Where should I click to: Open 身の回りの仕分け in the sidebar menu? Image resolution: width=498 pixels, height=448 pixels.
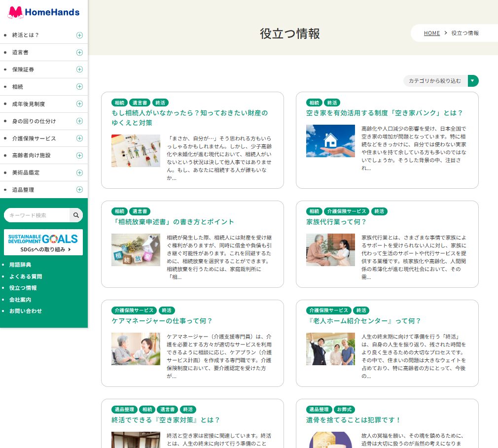pos(34,121)
